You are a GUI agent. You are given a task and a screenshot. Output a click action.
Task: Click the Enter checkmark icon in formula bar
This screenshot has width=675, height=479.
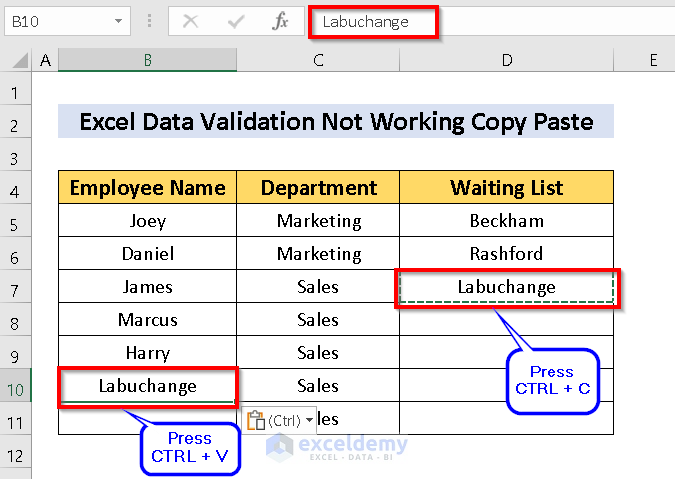[x=236, y=21]
